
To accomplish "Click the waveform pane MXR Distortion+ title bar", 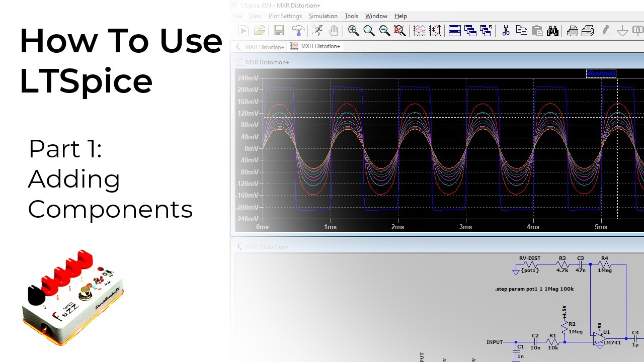I will click(437, 62).
